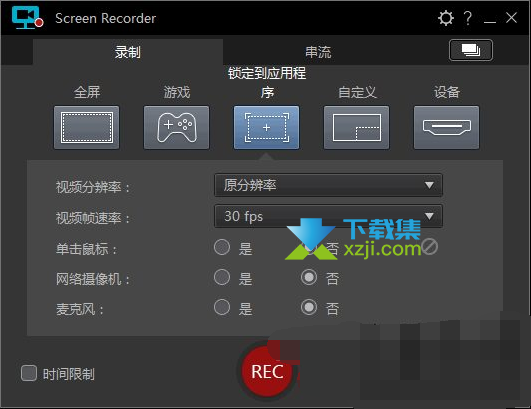Turn on webcam (网络摄像机) with 是

(222, 277)
